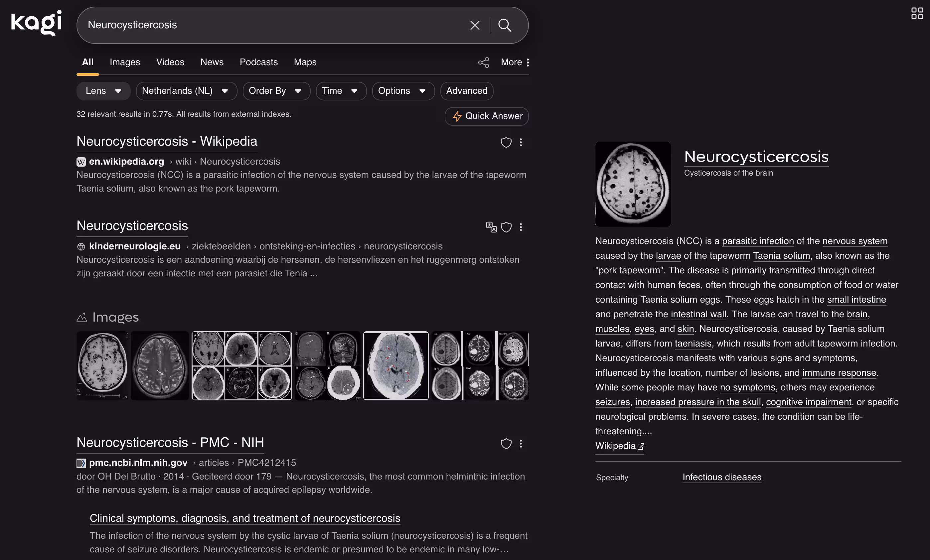The image size is (930, 560).
Task: Switch to the News tab
Action: 212,62
